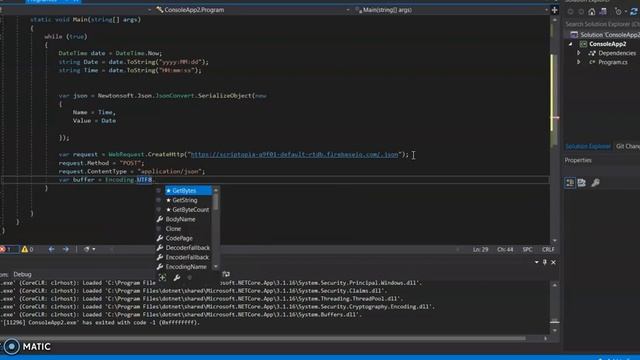Select BodyName property suggestion
The image size is (640, 360).
(180, 219)
